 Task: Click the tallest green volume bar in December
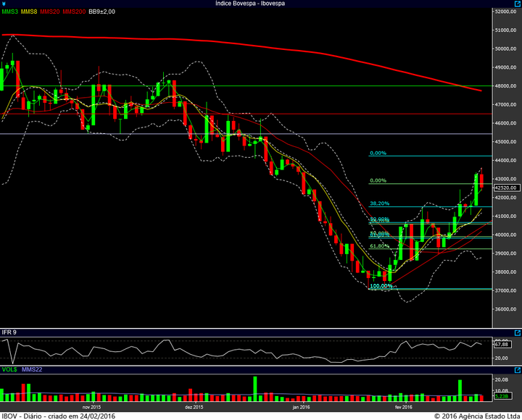pos(255,389)
